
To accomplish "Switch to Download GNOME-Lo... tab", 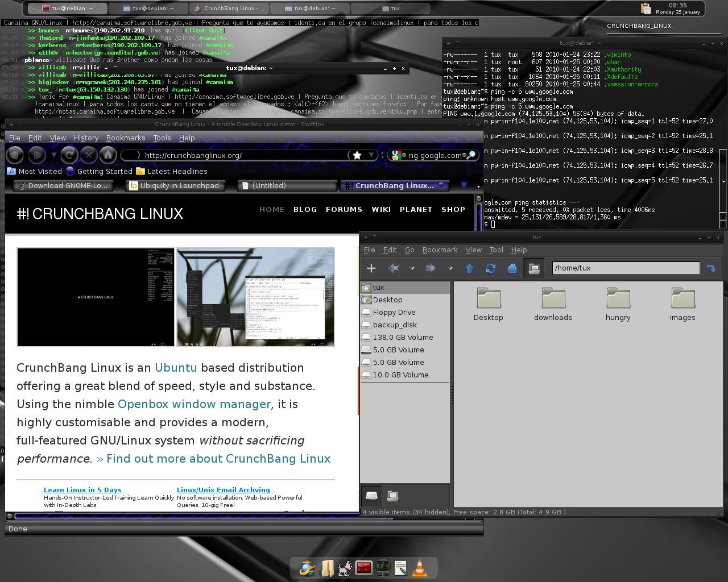I will click(x=63, y=185).
